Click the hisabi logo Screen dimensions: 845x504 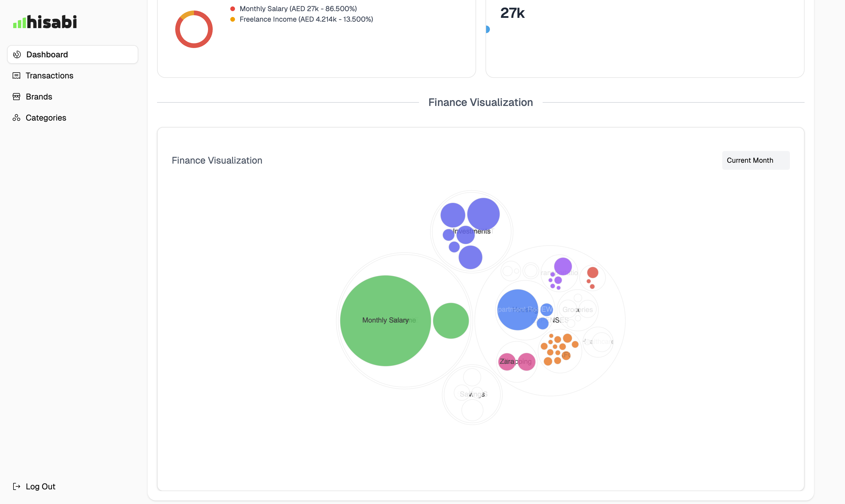click(45, 21)
